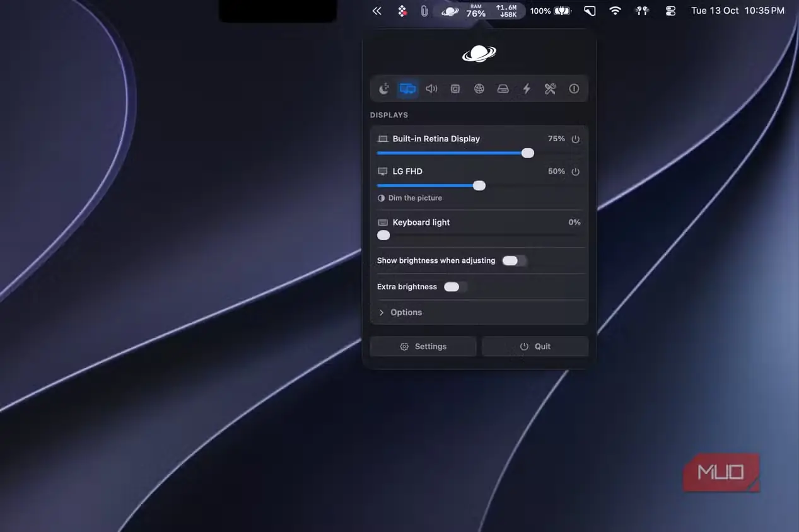
Task: Open the network globe tab
Action: (x=479, y=89)
